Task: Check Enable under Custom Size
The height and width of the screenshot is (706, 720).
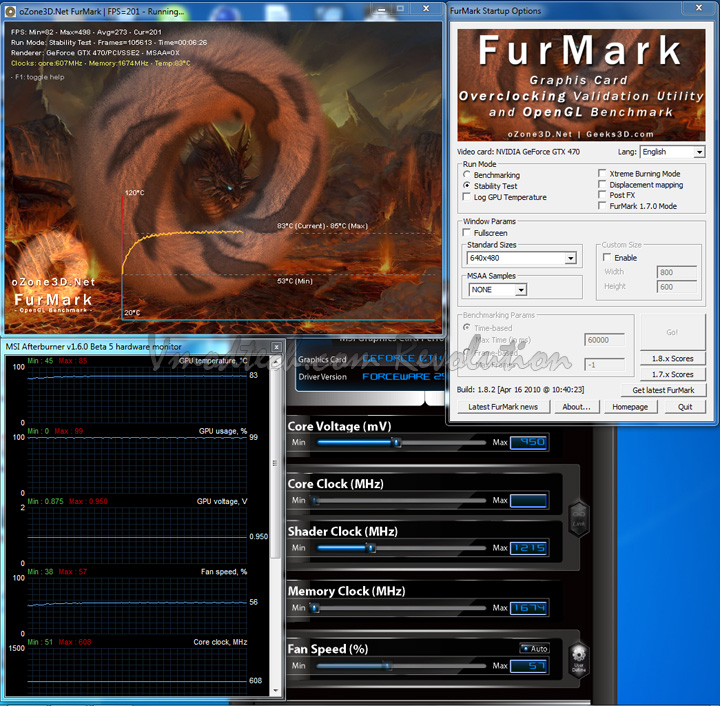Action: coord(607,258)
